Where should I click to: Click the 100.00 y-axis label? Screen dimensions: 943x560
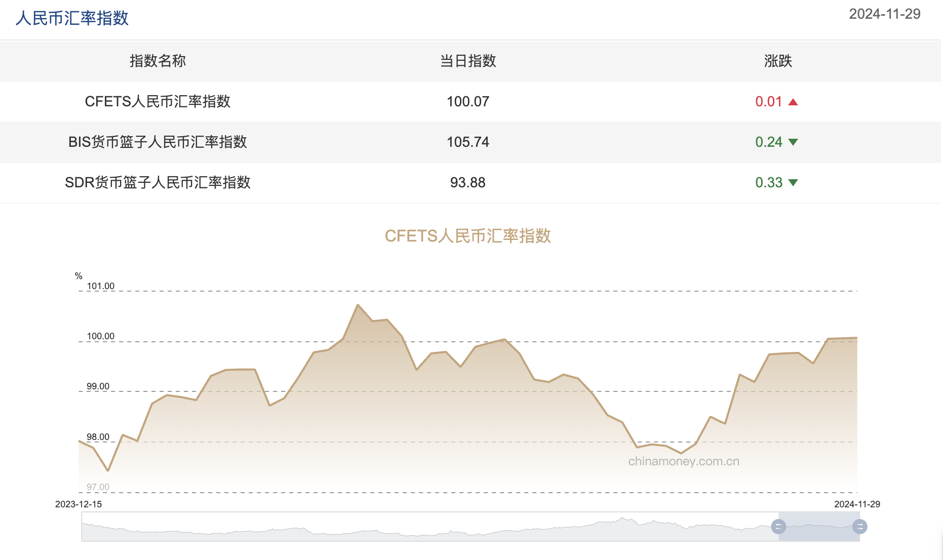(x=101, y=336)
